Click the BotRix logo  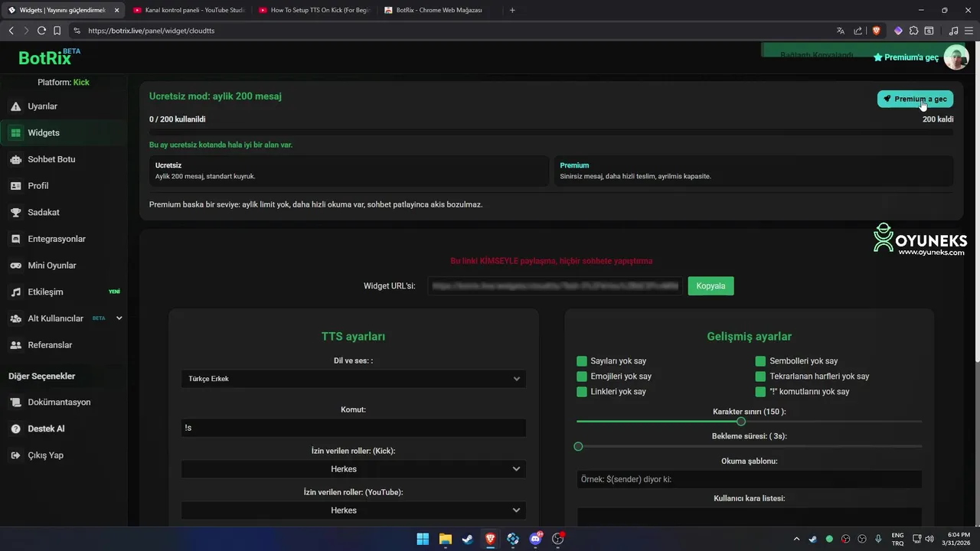pos(48,57)
